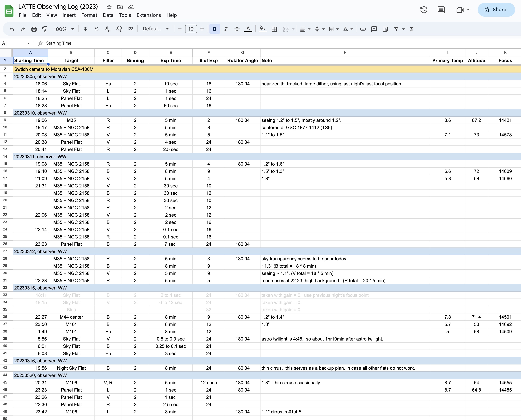
Task: Open the Default font dropdown
Action: tap(156, 29)
